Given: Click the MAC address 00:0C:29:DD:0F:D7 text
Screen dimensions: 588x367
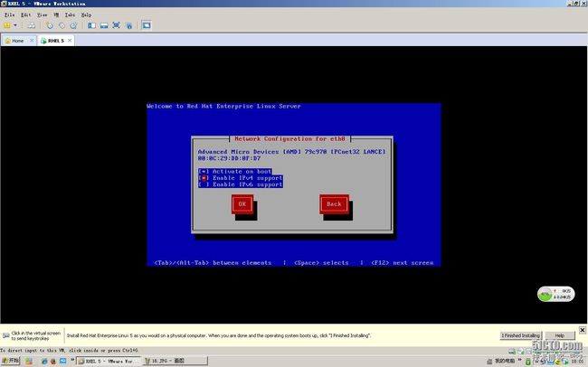Looking at the screenshot, I should [x=229, y=158].
